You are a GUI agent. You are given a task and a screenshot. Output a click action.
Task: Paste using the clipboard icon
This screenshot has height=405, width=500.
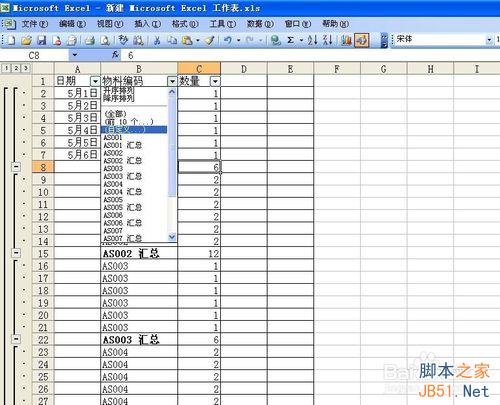pyautogui.click(x=187, y=40)
